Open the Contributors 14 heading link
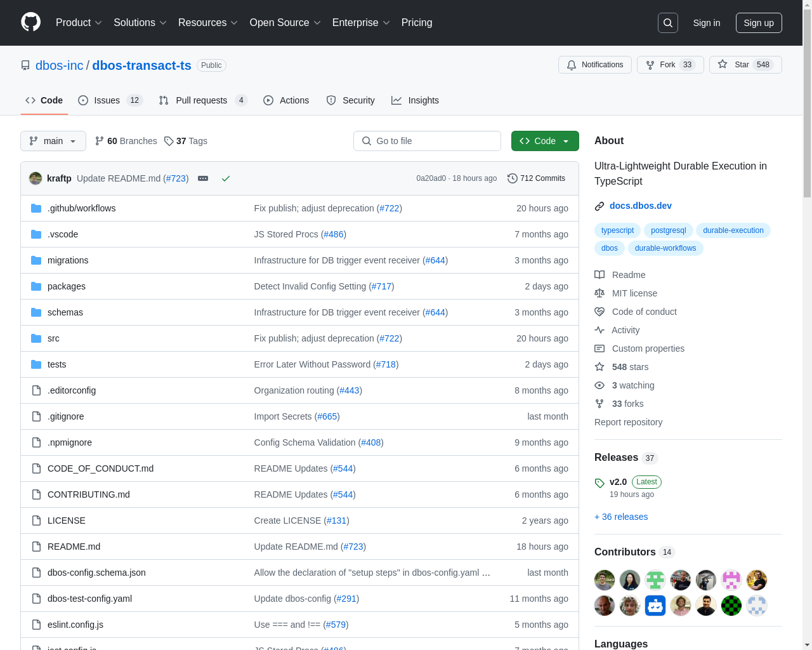The height and width of the screenshot is (650, 812). (634, 552)
